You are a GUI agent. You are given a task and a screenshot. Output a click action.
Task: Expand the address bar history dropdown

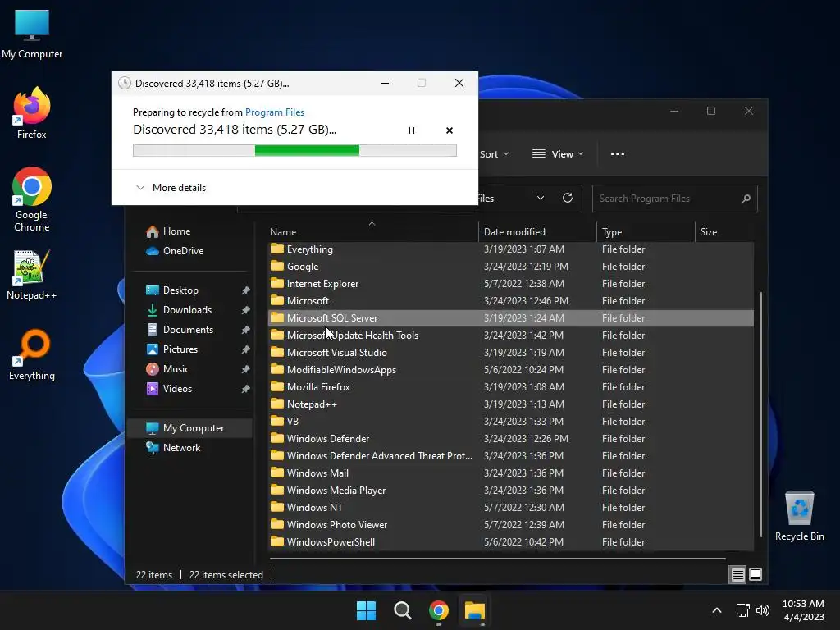[541, 199]
